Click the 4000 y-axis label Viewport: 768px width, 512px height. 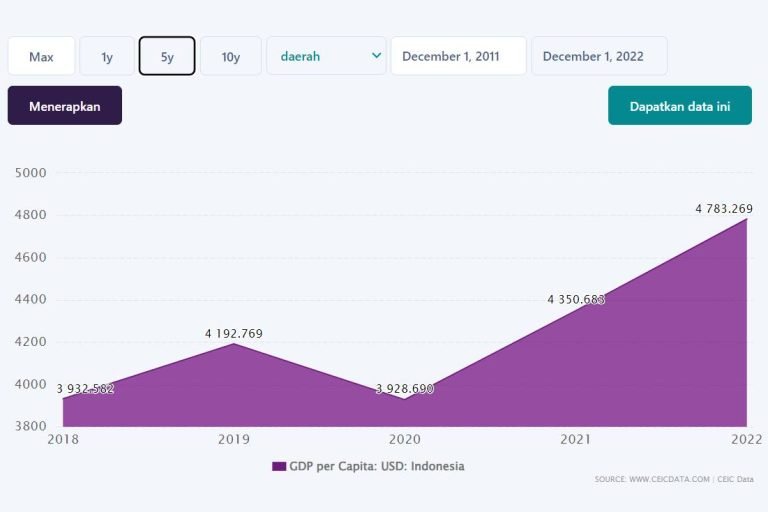point(30,384)
